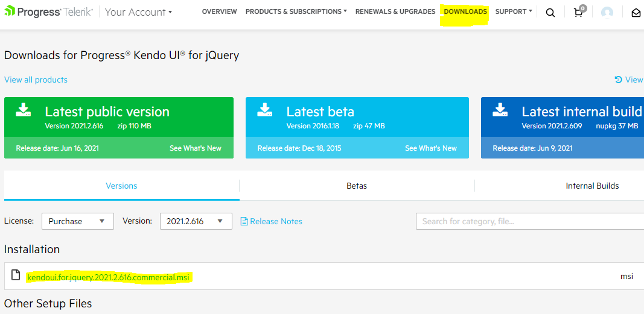Expand the Support menu
644x314 pixels.
(x=514, y=11)
